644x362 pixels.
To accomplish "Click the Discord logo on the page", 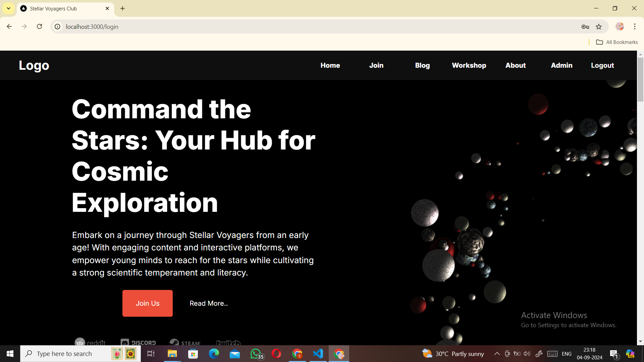I will (138, 343).
